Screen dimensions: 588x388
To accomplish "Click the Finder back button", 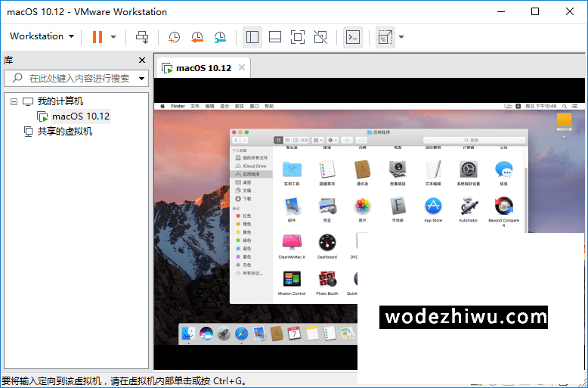I will click(236, 140).
